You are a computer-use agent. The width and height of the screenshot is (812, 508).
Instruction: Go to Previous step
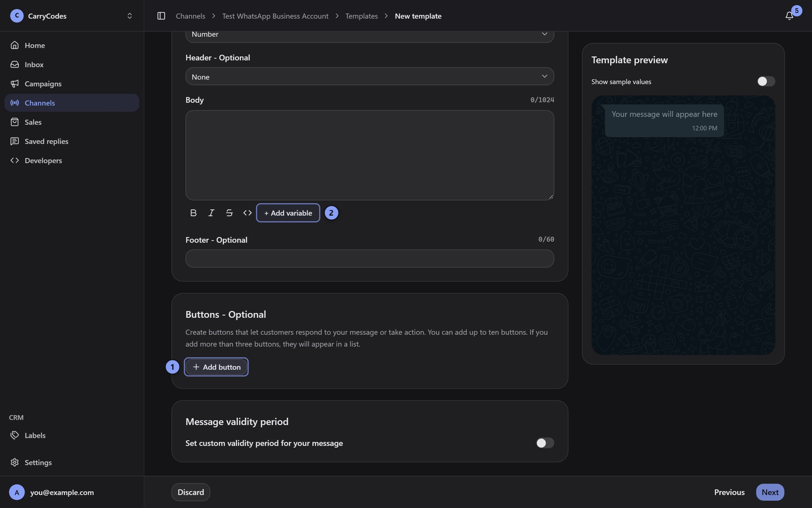[729, 492]
